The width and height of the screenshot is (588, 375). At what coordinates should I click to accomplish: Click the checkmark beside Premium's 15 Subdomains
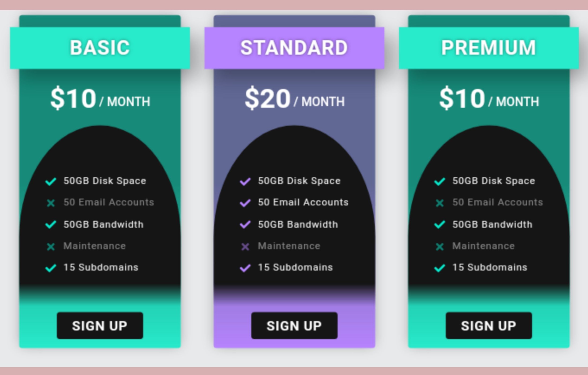tap(439, 268)
